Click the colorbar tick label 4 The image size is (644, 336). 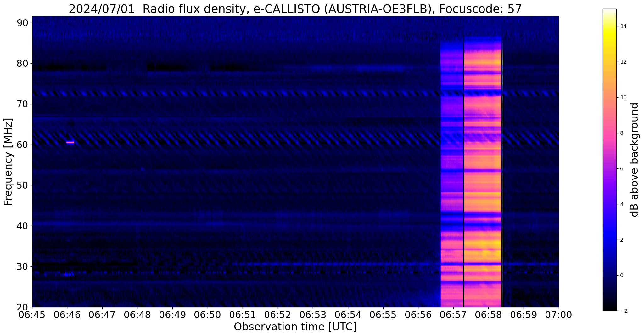pyautogui.click(x=621, y=204)
